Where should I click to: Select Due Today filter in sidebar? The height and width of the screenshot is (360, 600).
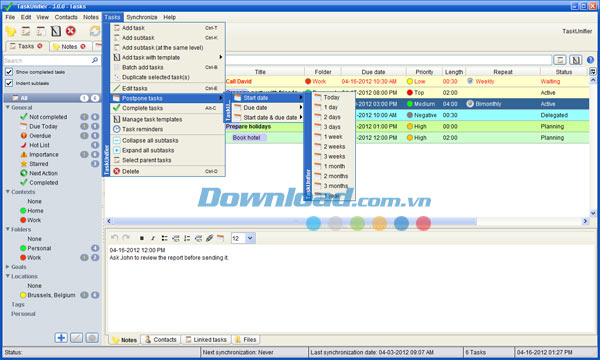[x=43, y=126]
